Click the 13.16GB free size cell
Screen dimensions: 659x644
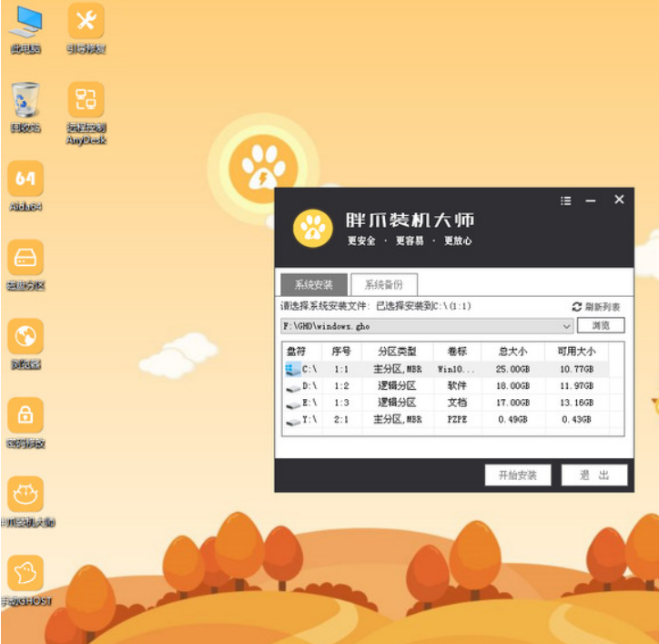click(576, 403)
